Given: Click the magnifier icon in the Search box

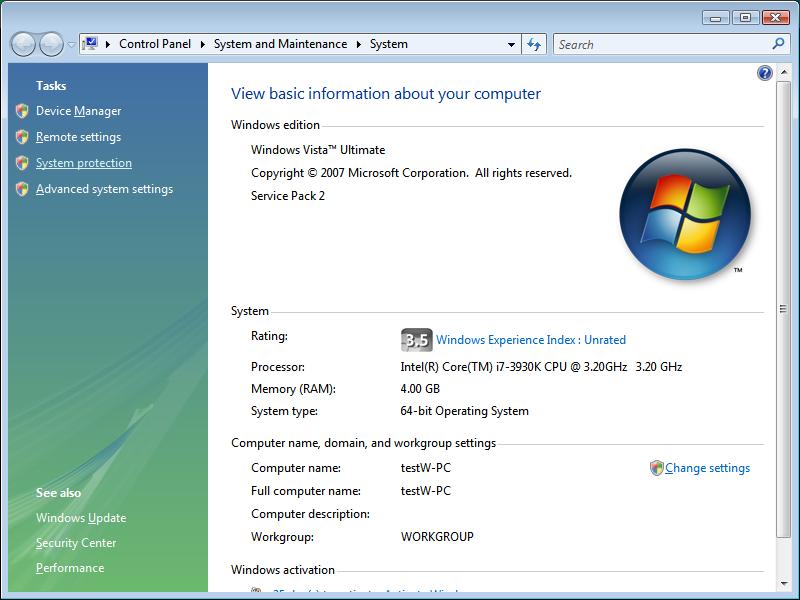Looking at the screenshot, I should point(779,44).
